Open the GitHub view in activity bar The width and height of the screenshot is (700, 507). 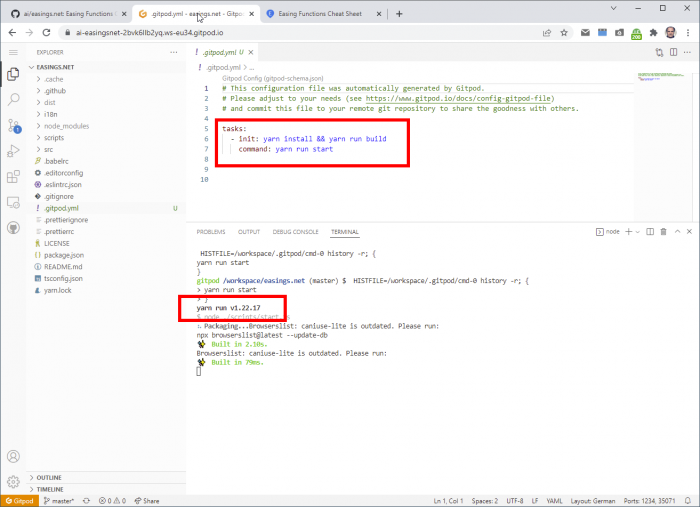[13, 228]
